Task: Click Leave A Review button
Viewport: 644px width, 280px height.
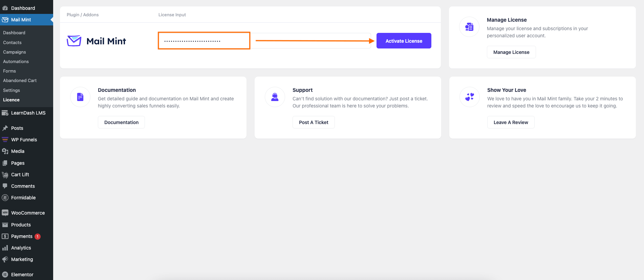Action: pos(511,122)
